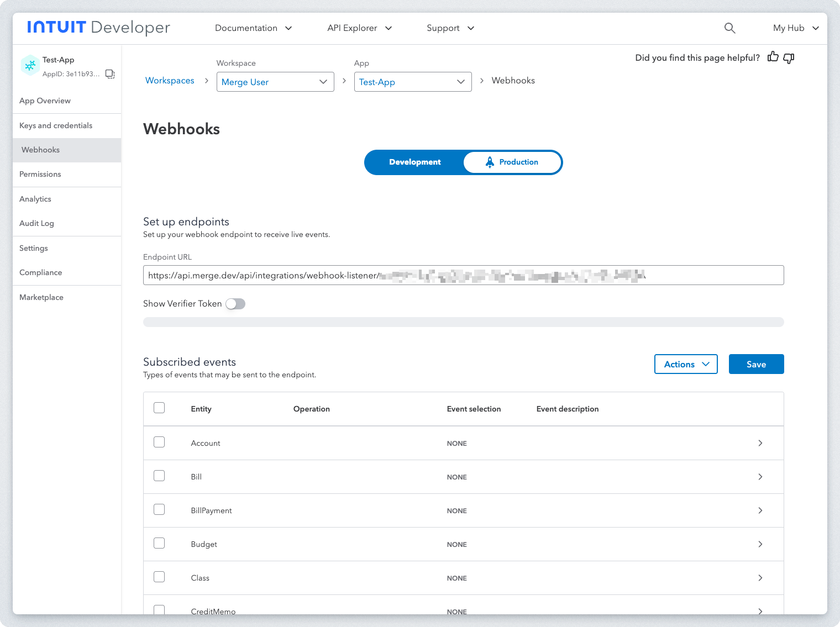Expand the Budget row details arrow
The height and width of the screenshot is (627, 840).
[760, 544]
